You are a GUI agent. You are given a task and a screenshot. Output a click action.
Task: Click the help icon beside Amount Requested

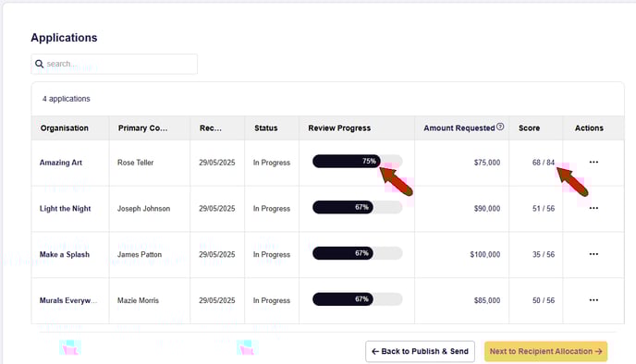coord(500,127)
